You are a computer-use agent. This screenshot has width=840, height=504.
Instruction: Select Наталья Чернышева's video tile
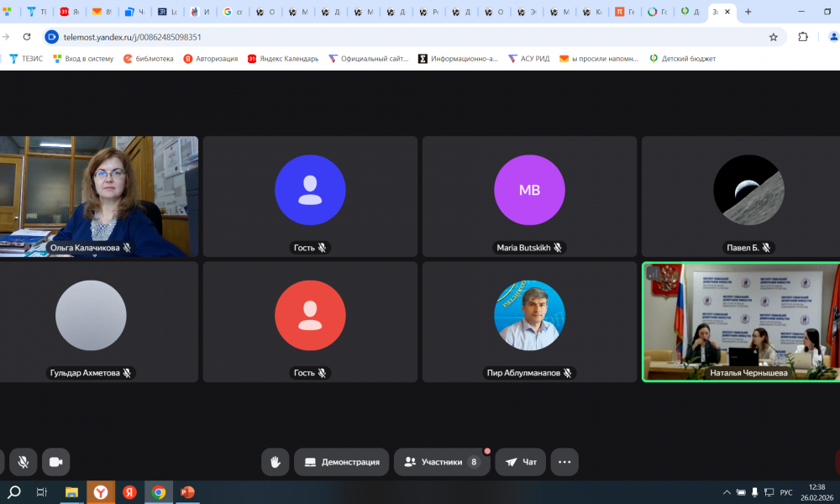click(740, 322)
